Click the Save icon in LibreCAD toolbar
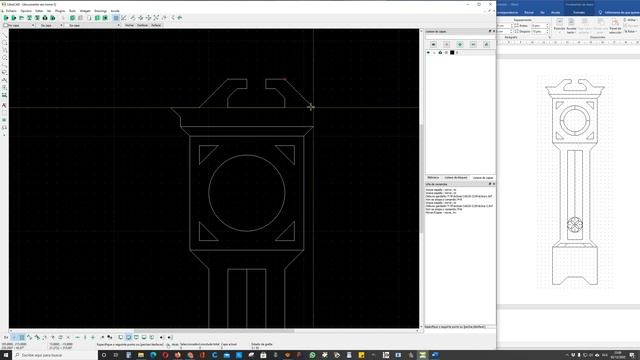 coord(29,18)
